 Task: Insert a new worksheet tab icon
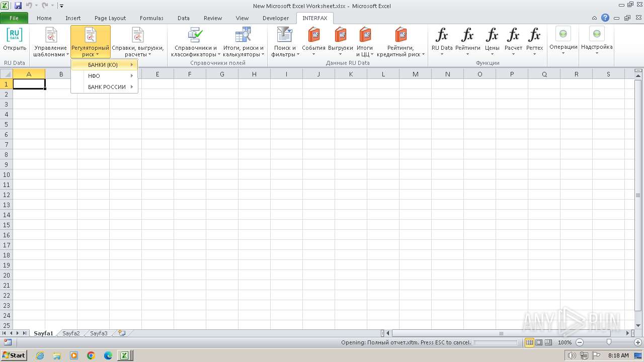click(x=121, y=333)
